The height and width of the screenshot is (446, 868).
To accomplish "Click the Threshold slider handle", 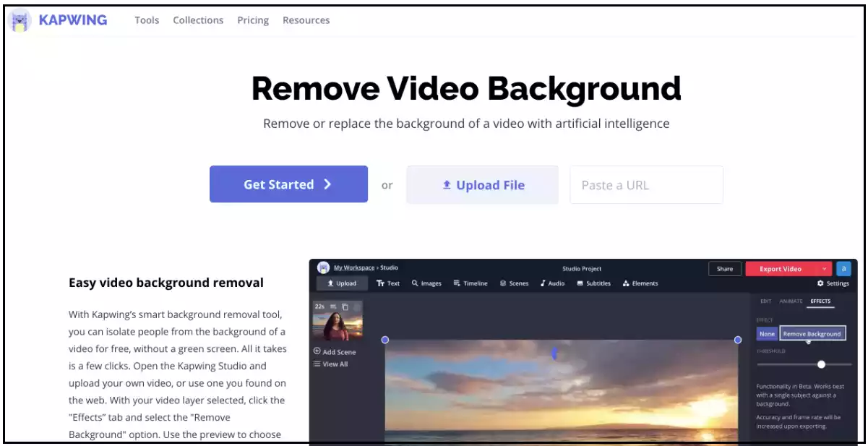I will pyautogui.click(x=821, y=364).
